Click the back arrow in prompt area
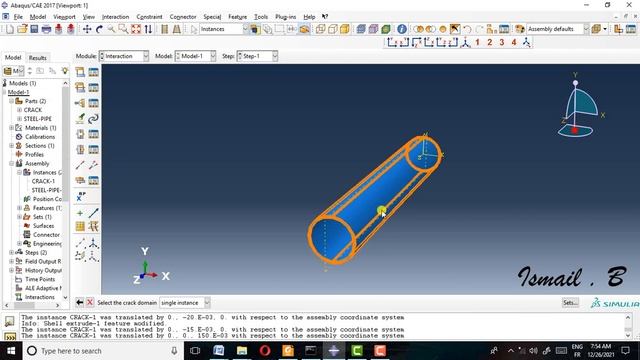The width and height of the screenshot is (640, 360). click(x=80, y=302)
